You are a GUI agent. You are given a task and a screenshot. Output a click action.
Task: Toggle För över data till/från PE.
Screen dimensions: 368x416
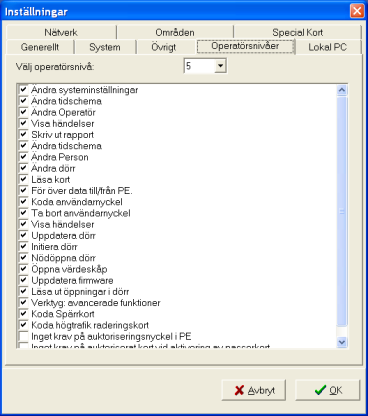click(x=23, y=191)
